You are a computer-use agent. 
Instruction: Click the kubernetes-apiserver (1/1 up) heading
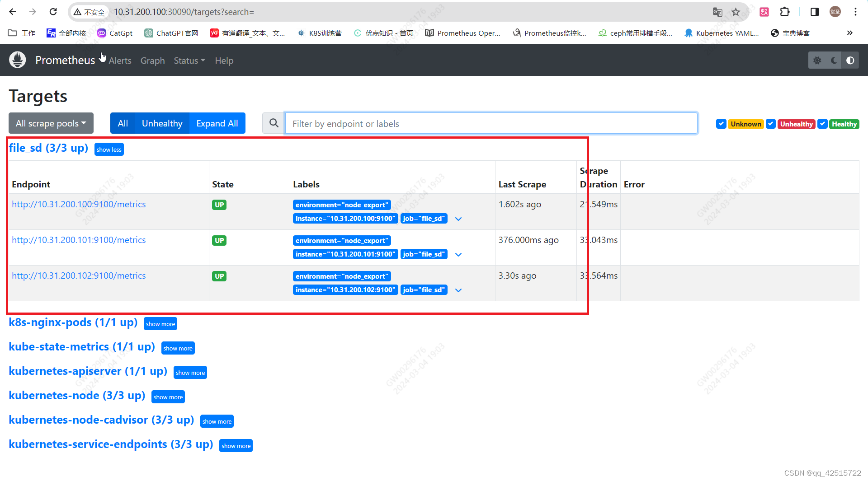click(88, 371)
